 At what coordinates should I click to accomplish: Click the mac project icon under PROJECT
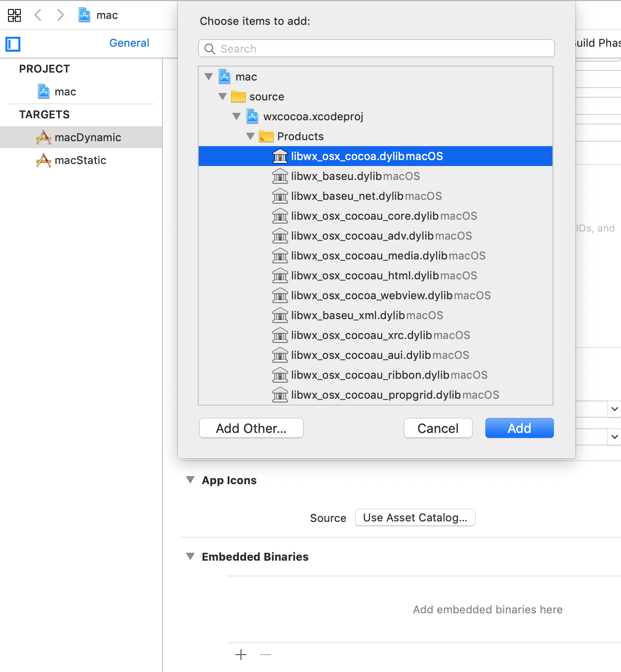tap(44, 91)
